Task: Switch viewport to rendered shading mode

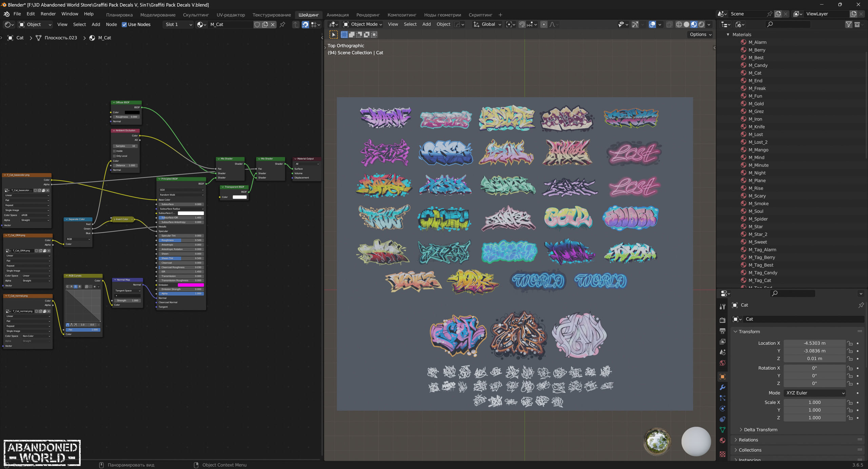Action: 702,24
